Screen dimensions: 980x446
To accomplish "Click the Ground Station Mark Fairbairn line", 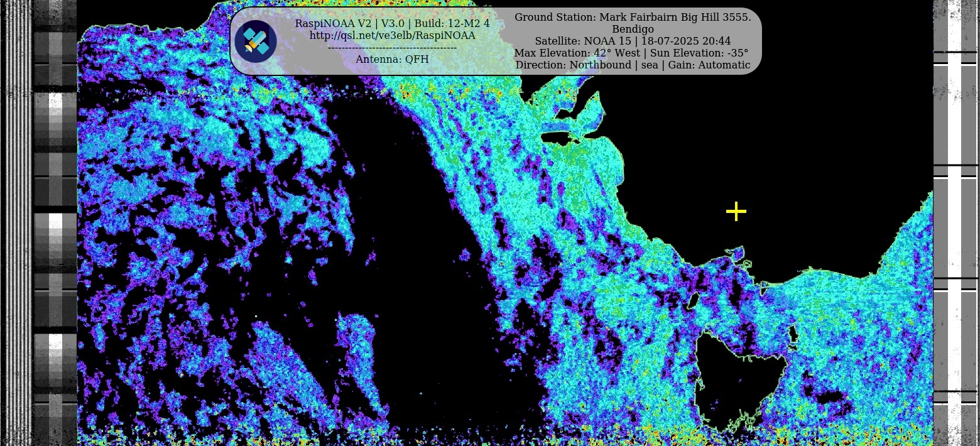I will (633, 18).
